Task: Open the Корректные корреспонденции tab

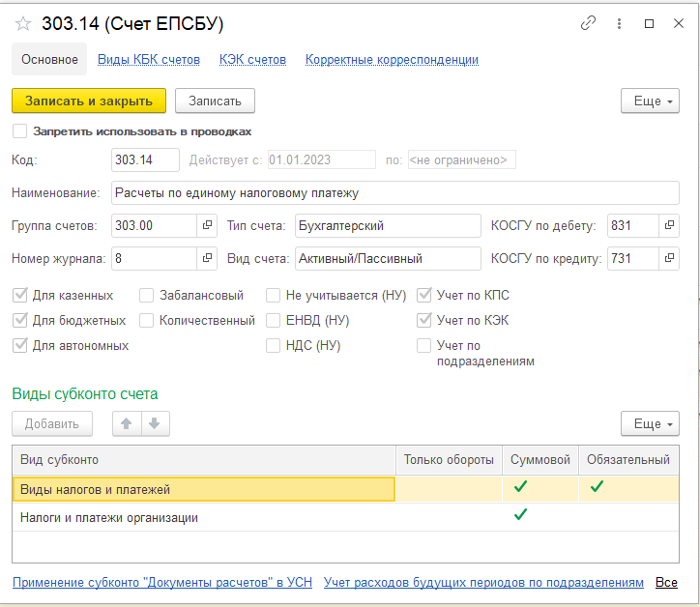Action: pyautogui.click(x=392, y=59)
